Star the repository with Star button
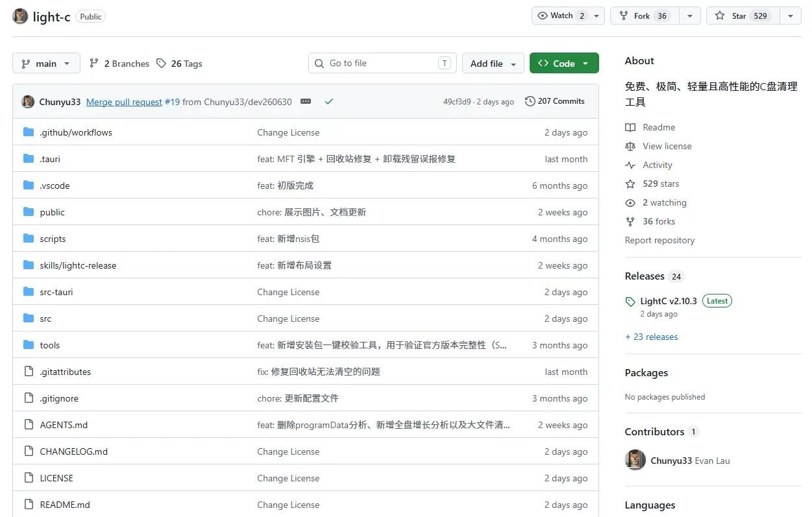The height and width of the screenshot is (517, 812). [743, 16]
